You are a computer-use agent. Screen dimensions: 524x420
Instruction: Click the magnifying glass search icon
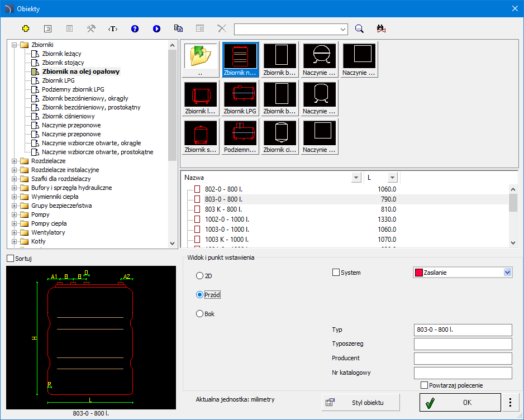point(360,28)
